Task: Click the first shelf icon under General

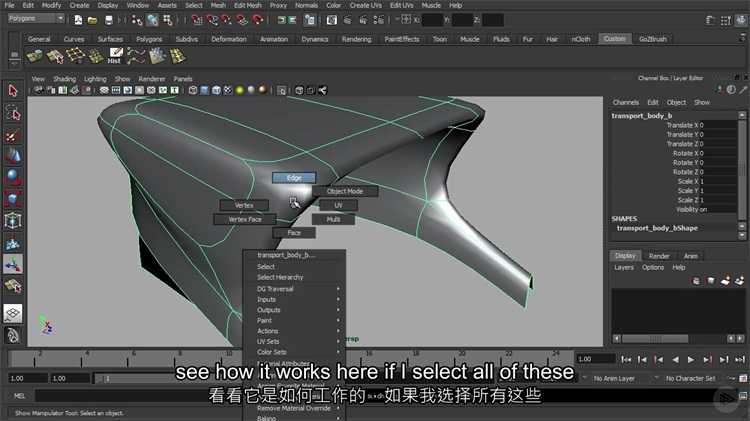Action: tap(34, 56)
